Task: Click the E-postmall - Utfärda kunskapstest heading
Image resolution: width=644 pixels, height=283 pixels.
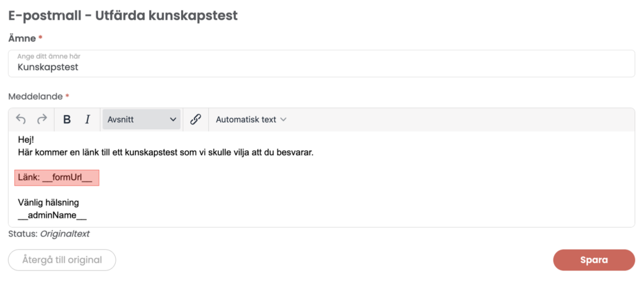Action: click(x=123, y=16)
